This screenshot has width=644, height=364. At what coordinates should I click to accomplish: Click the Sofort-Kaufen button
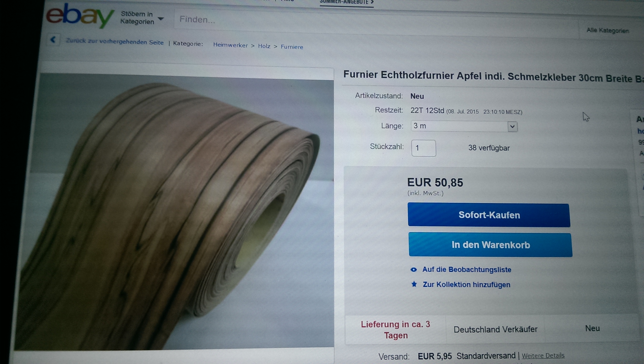pyautogui.click(x=489, y=215)
